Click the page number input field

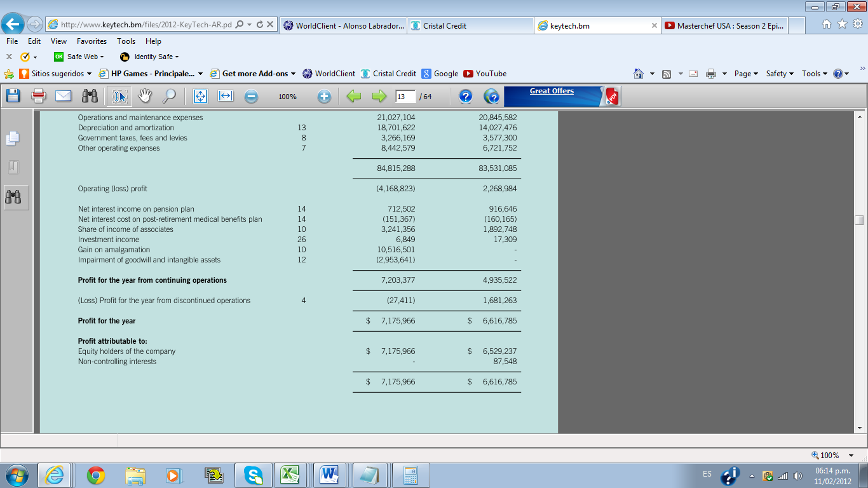[405, 97]
